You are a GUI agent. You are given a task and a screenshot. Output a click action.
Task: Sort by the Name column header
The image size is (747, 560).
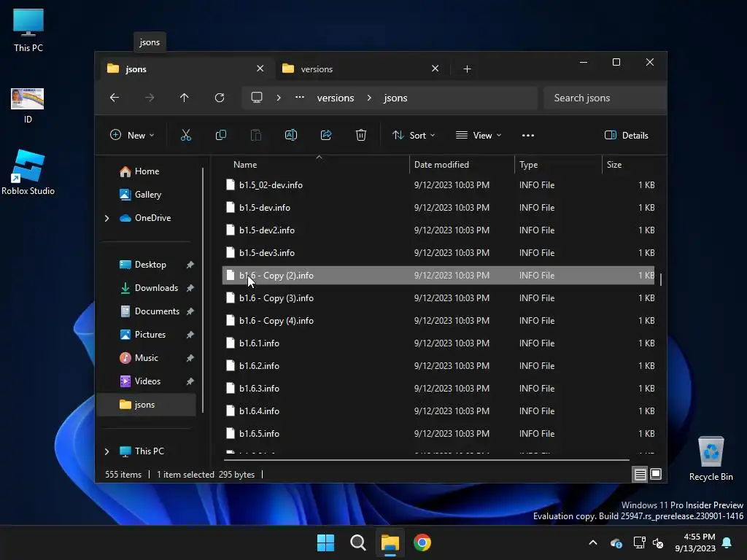(316, 165)
